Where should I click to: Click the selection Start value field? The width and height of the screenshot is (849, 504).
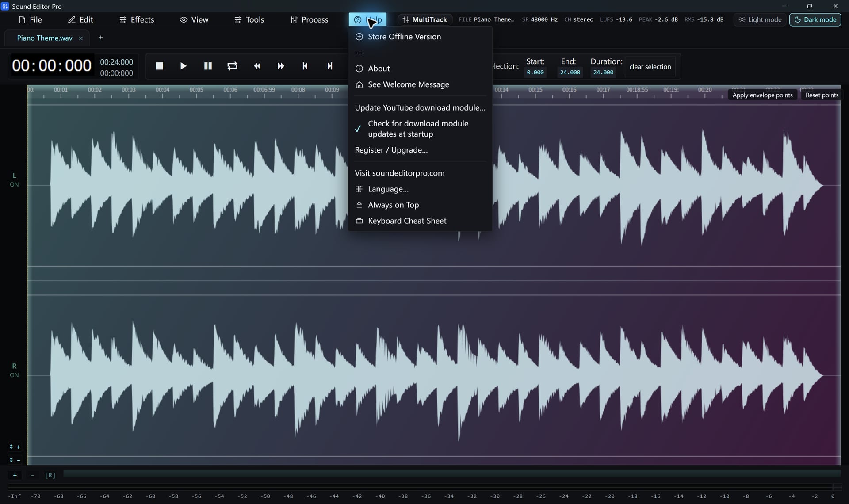(x=535, y=73)
